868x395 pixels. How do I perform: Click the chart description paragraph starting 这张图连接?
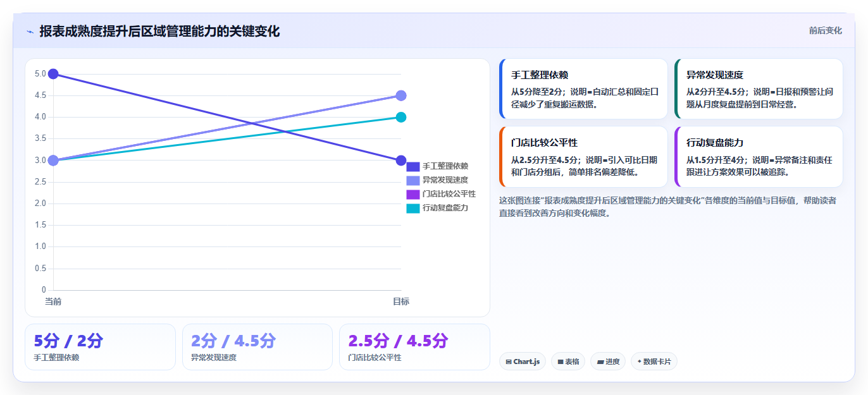coord(667,207)
